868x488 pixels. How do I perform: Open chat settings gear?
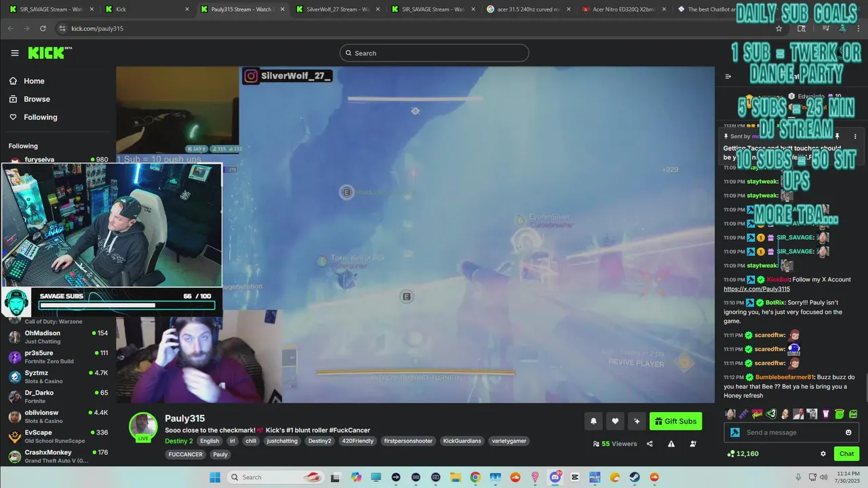tap(823, 453)
